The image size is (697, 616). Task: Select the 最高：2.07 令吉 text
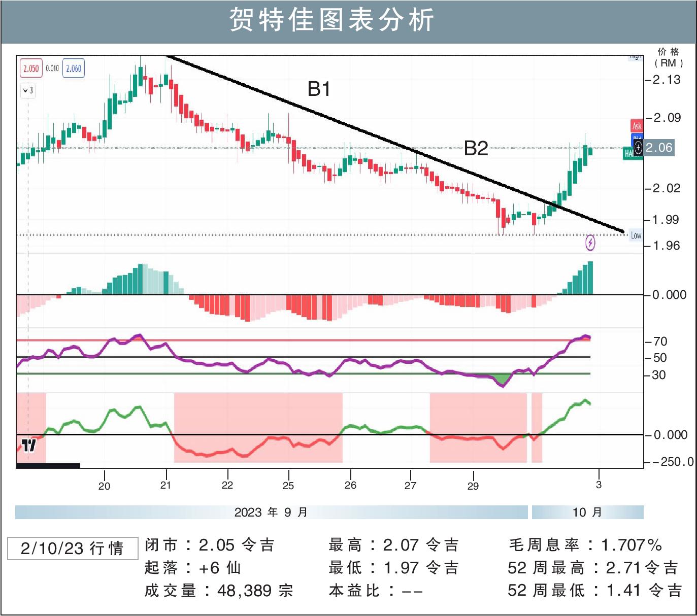(394, 545)
